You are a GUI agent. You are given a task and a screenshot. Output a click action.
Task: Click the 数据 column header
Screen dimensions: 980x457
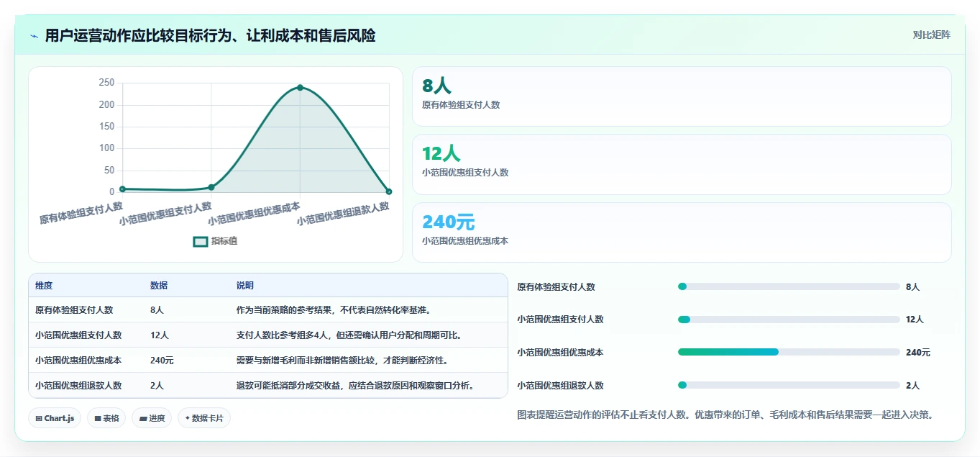[159, 286]
